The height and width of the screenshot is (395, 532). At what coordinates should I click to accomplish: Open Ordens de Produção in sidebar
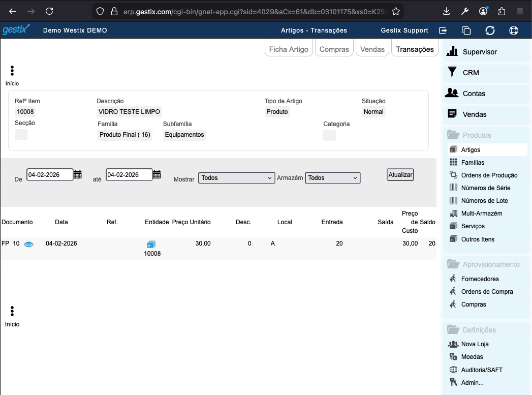coord(489,175)
